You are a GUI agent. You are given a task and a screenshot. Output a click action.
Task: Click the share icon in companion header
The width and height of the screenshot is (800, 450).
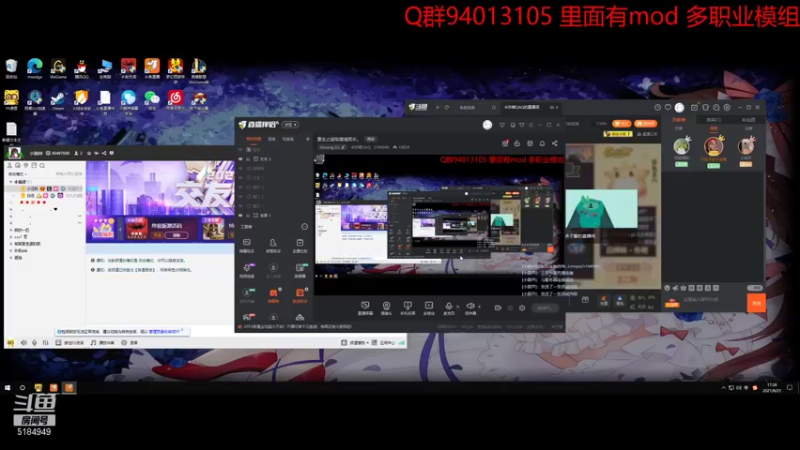[x=555, y=143]
